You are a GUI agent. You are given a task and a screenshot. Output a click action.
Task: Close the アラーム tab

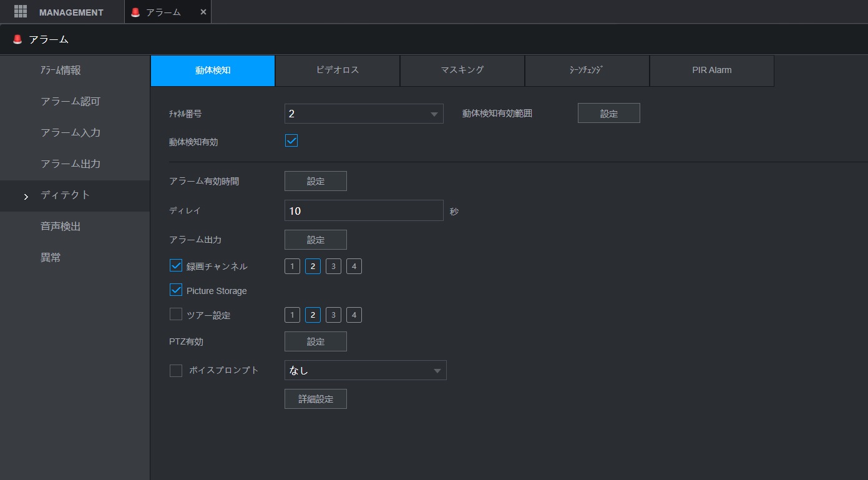point(203,12)
